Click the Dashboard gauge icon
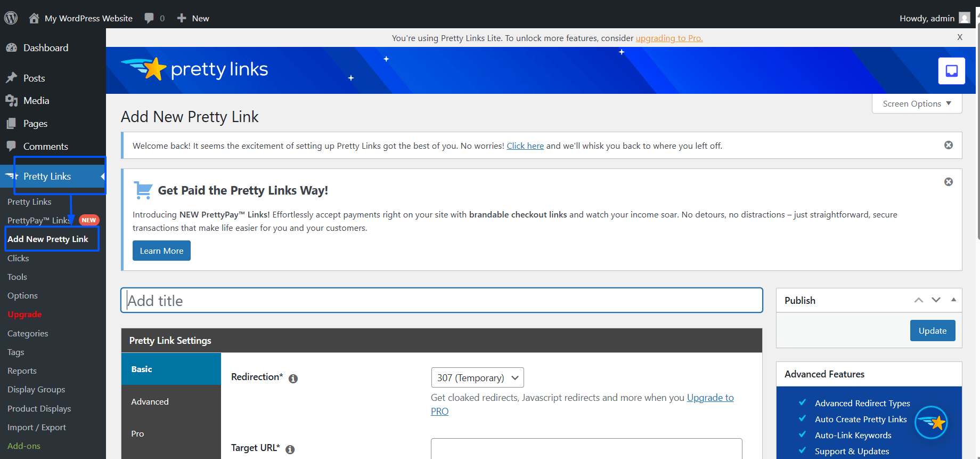The image size is (980, 459). tap(12, 47)
